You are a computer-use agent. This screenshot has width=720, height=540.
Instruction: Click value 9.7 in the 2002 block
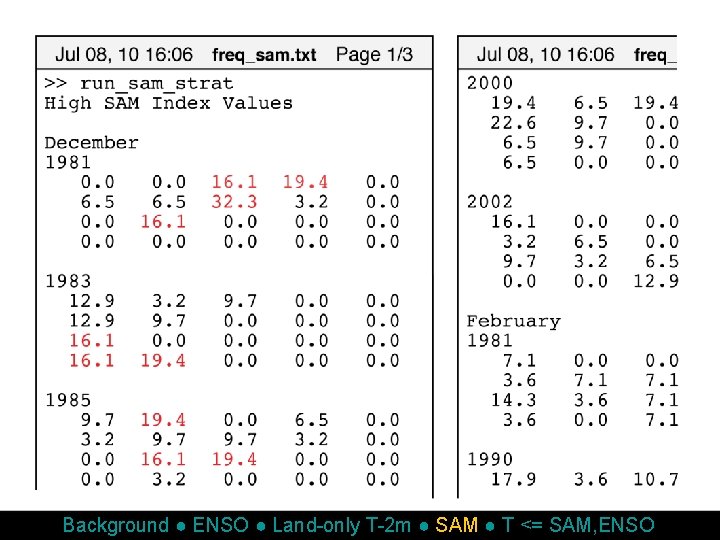point(519,261)
